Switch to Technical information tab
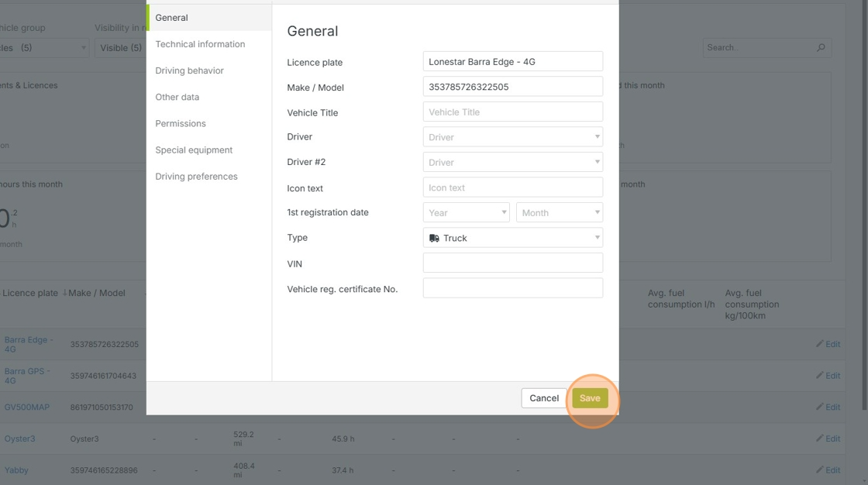868x485 pixels. [x=208, y=44]
